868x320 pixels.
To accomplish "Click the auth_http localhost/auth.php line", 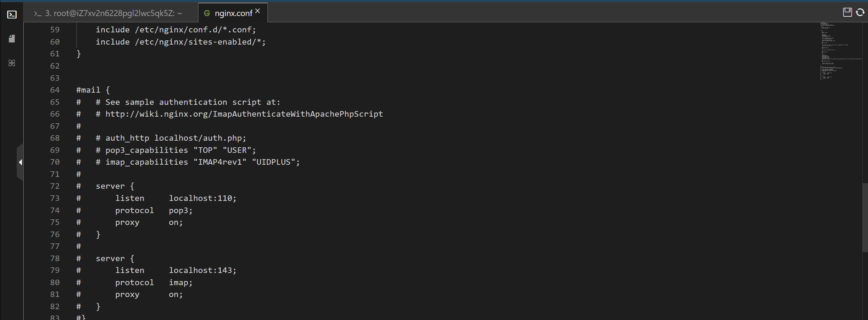I will tap(171, 138).
